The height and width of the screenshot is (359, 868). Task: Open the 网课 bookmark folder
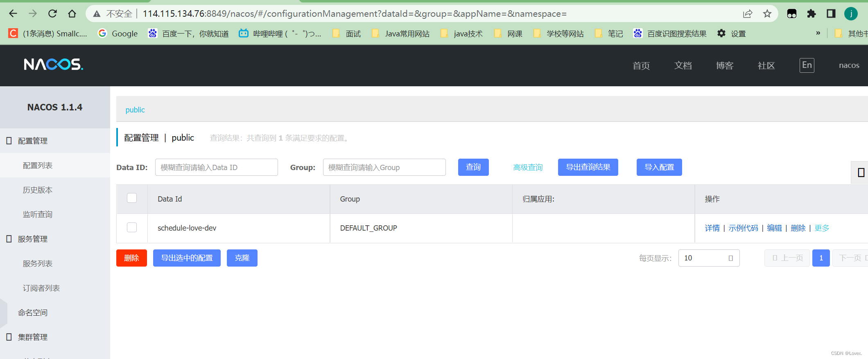pos(508,34)
